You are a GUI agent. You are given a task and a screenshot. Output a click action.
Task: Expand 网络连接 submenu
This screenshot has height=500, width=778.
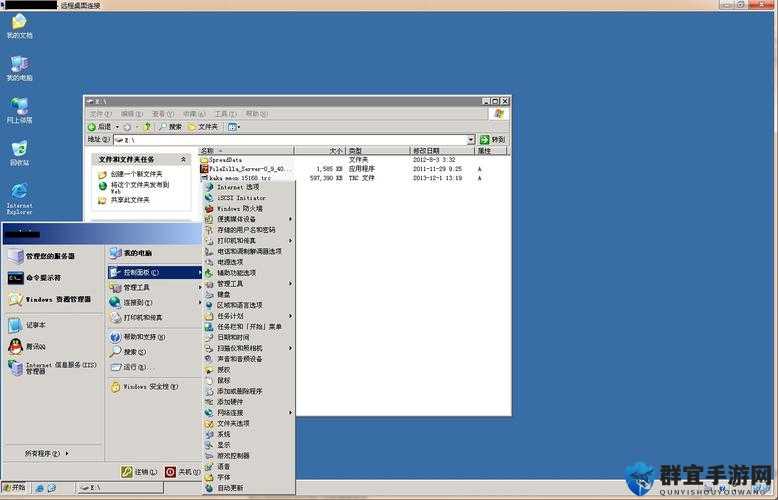coord(249,413)
